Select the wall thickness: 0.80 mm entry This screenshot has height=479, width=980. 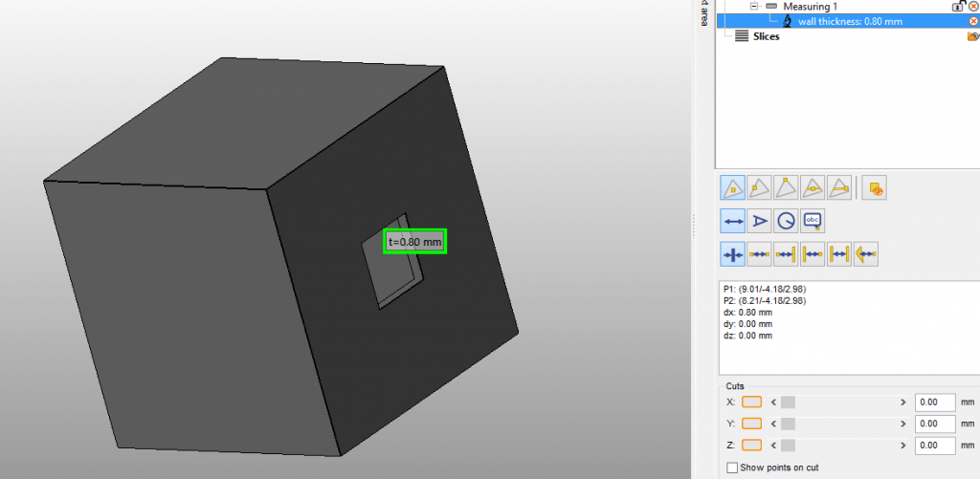pyautogui.click(x=848, y=21)
